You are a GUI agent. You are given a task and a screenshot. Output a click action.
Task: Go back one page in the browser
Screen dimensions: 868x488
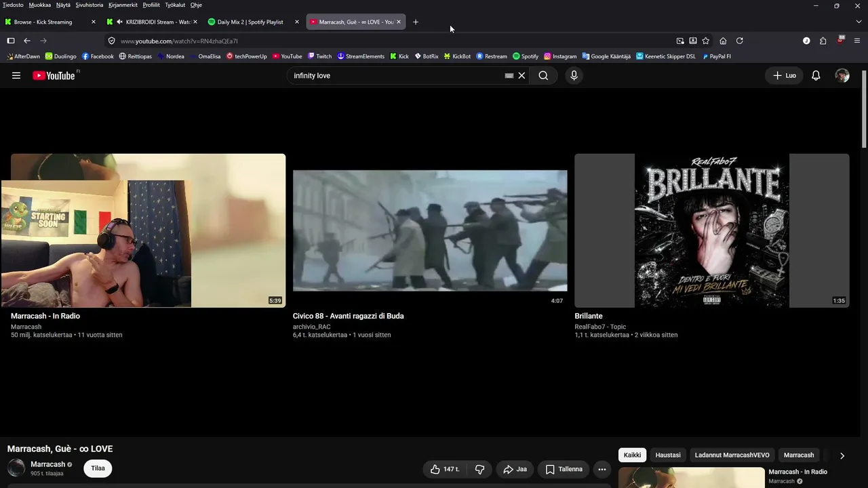click(27, 41)
